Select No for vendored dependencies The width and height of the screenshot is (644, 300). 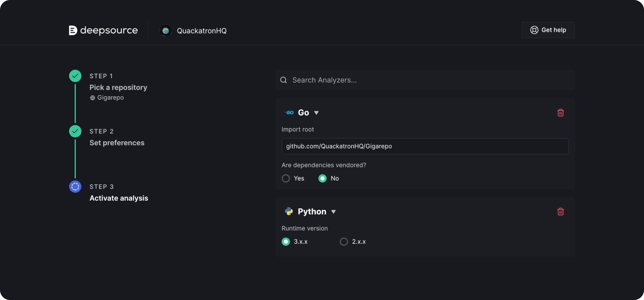(x=323, y=178)
